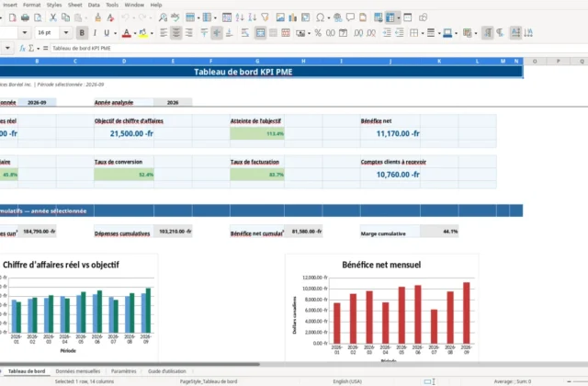Insert a chart from the toolbar
Image resolution: width=588 pixels, height=386 pixels.
293,17
